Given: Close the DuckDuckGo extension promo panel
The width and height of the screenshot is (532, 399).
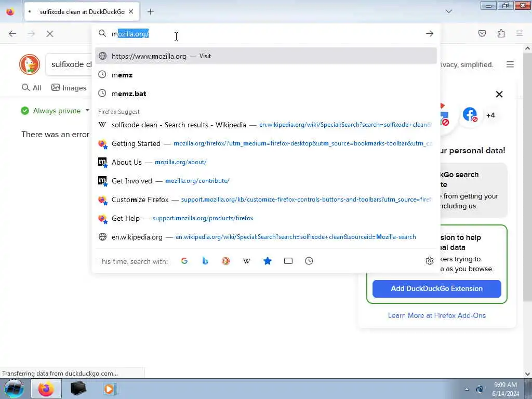Looking at the screenshot, I should (x=499, y=95).
